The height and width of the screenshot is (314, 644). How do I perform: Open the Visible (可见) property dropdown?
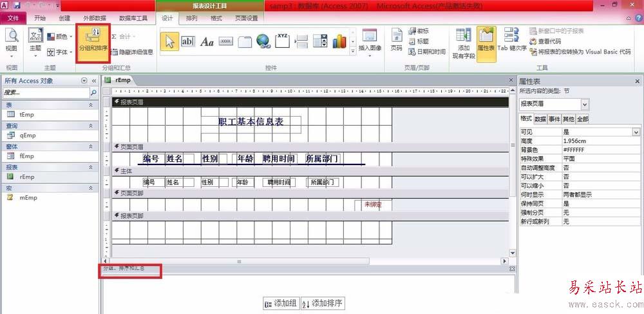coord(636,132)
